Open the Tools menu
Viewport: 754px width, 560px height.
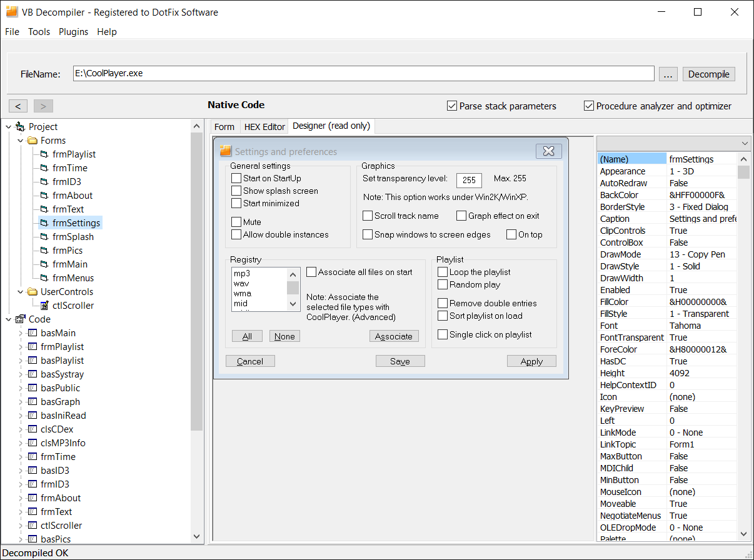click(39, 32)
